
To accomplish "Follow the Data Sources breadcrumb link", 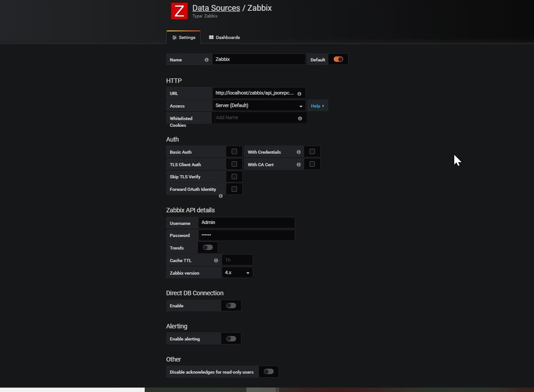I will (216, 8).
